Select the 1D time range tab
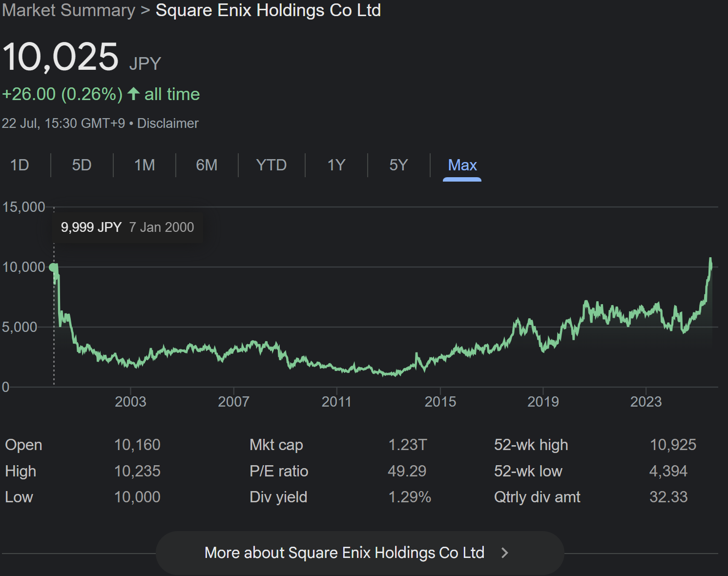 pyautogui.click(x=20, y=165)
